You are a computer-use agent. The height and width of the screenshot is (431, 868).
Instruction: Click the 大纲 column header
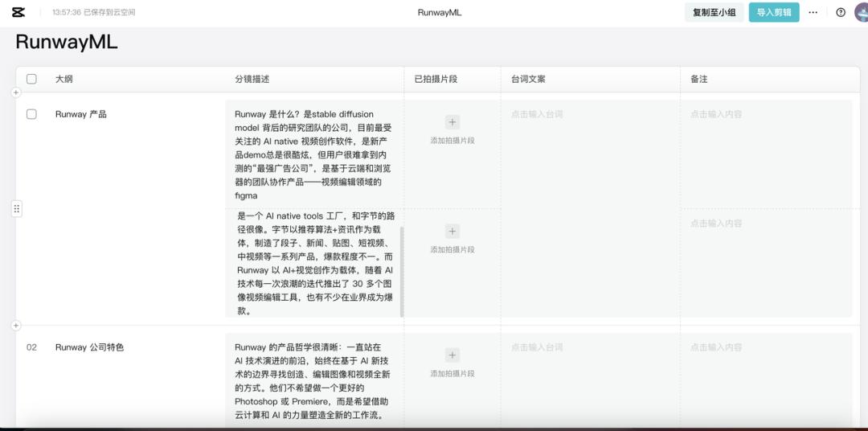point(63,80)
